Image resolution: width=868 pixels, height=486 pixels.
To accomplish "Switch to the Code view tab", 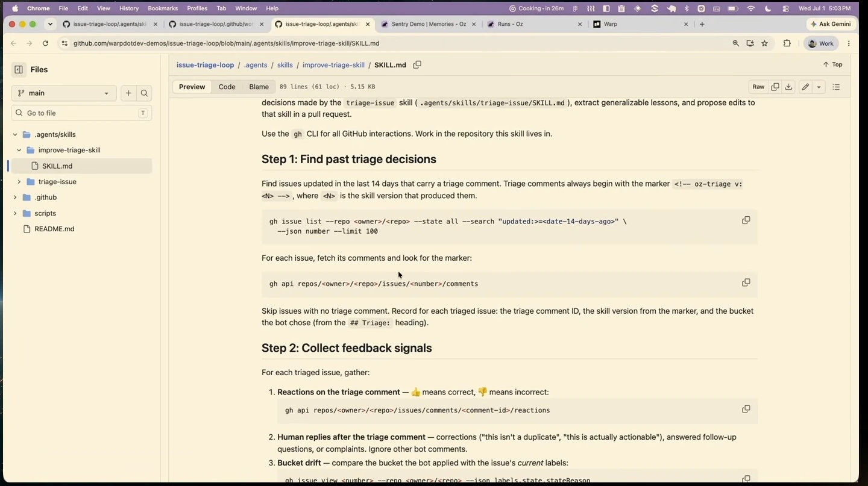I will 227,87.
